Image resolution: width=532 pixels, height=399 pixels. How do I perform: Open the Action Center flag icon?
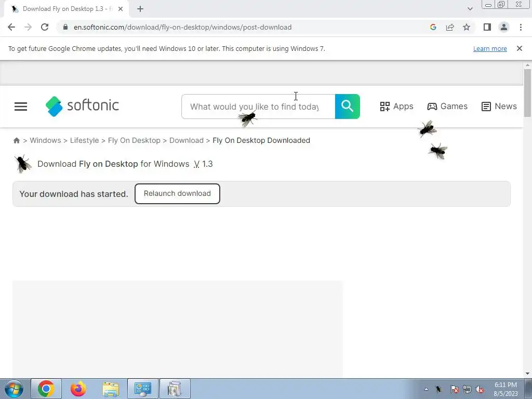(454, 389)
